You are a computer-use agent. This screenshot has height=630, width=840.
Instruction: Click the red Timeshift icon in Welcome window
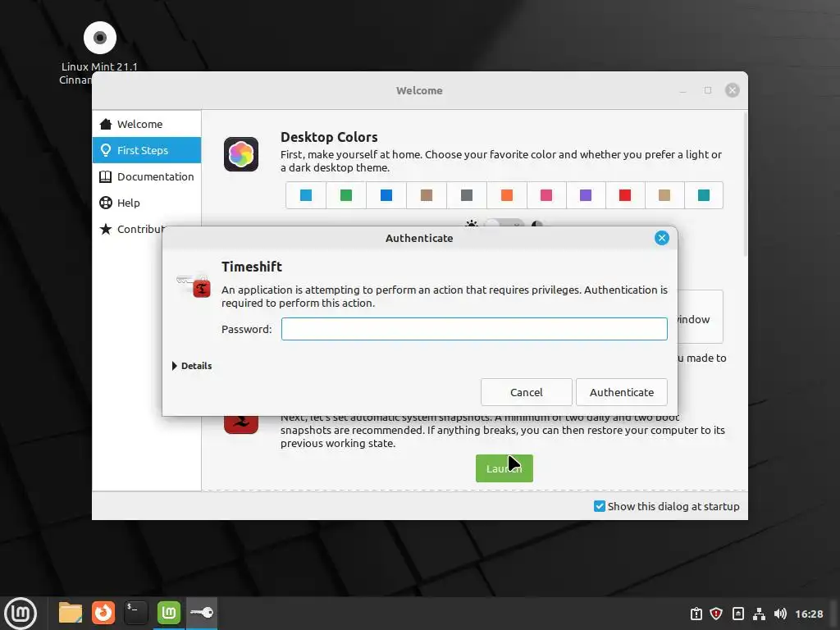[241, 424]
